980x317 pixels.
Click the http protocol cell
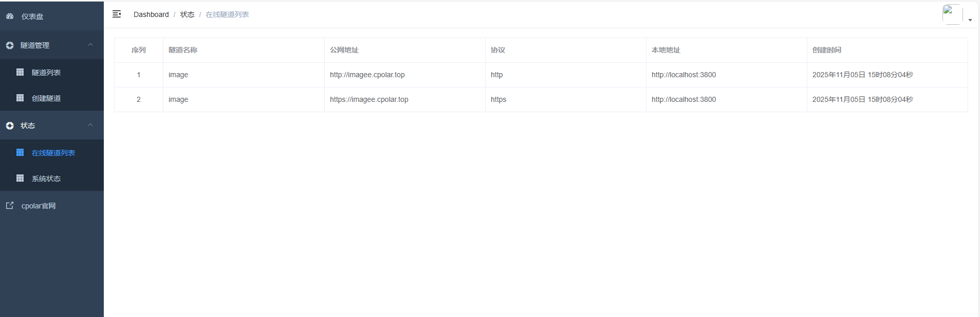pos(497,75)
